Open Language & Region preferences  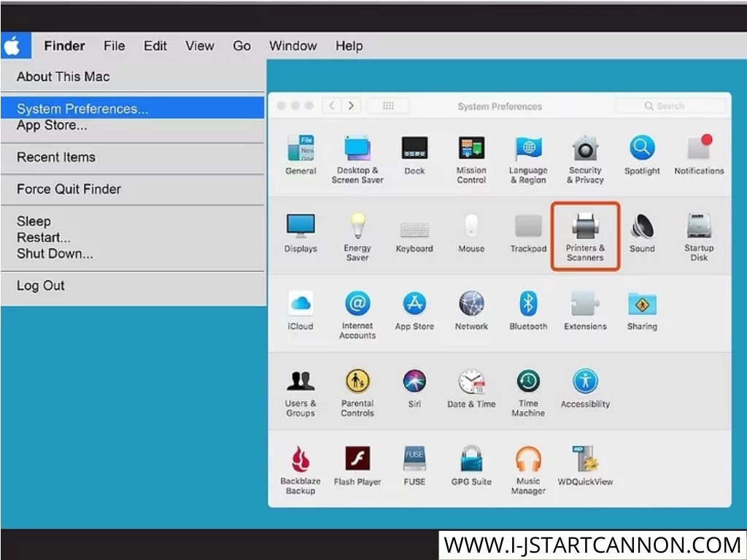click(x=528, y=160)
